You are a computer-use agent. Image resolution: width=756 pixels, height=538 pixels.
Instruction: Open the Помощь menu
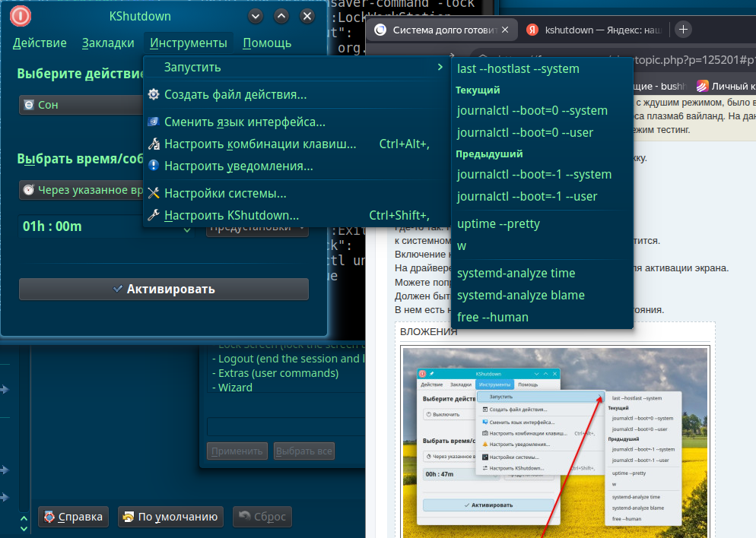[267, 43]
